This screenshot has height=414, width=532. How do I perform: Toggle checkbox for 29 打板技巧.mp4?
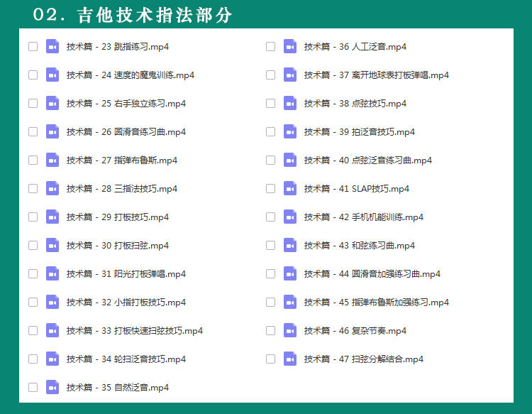[x=33, y=217]
